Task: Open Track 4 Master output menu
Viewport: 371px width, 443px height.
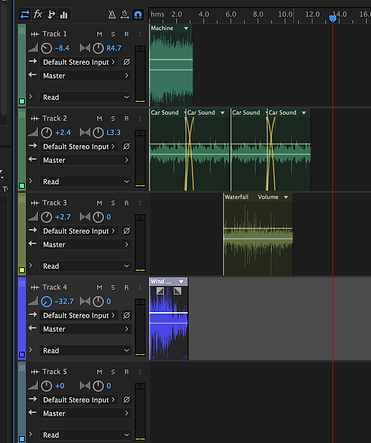Action: [85, 329]
